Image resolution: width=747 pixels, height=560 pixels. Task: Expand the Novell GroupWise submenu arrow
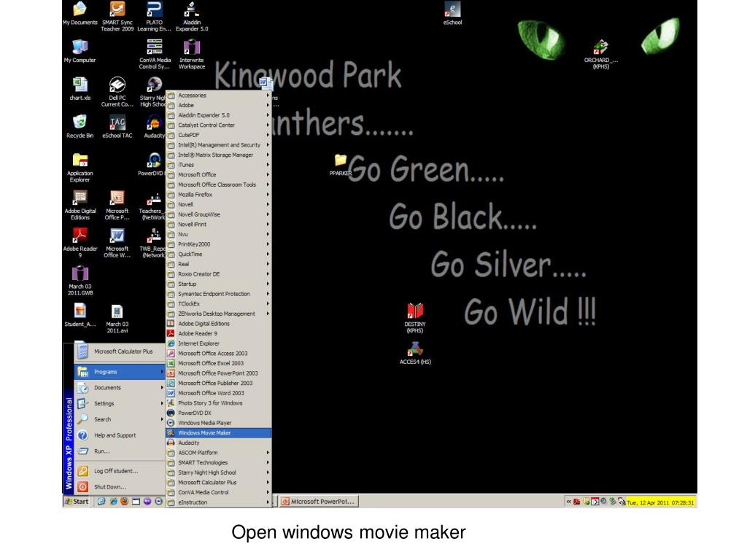tap(268, 214)
